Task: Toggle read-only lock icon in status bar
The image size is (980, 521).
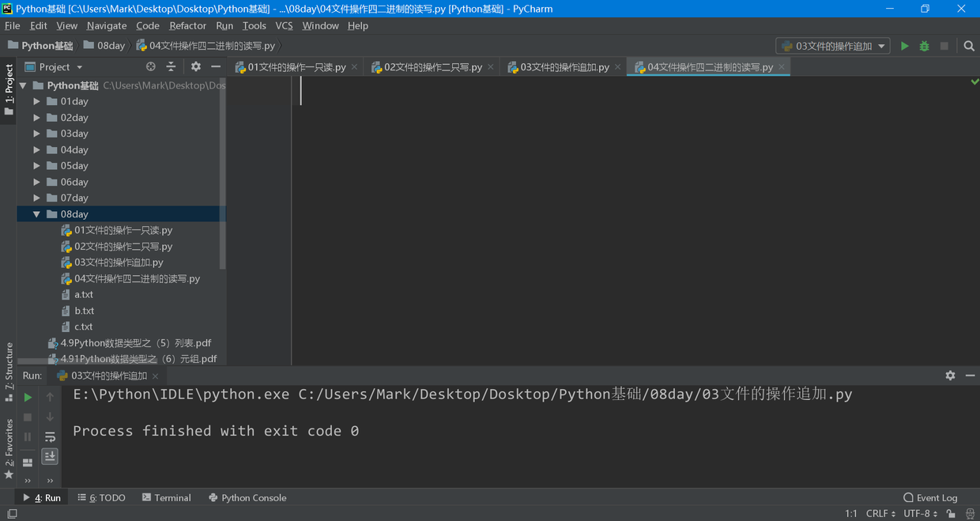Action: (951, 514)
